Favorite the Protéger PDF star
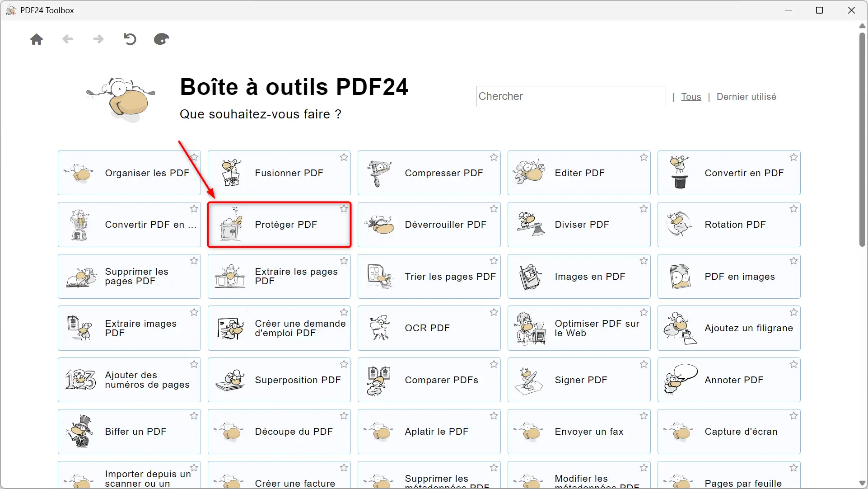868x489 pixels. [344, 209]
